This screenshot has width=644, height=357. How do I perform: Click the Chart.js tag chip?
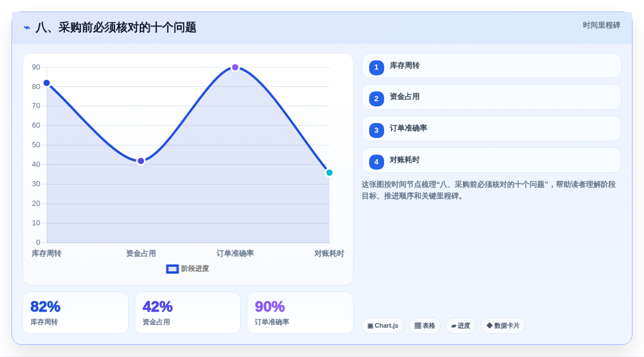383,326
